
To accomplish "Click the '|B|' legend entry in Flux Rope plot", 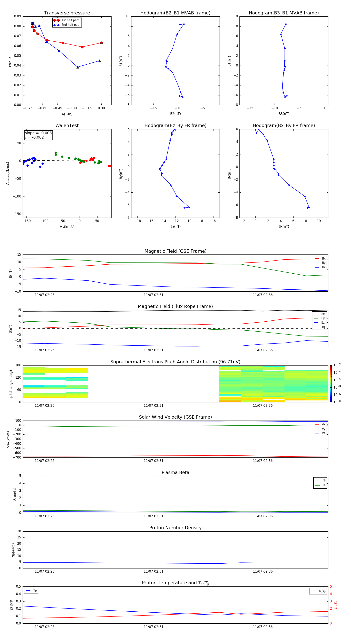I will click(320, 327).
